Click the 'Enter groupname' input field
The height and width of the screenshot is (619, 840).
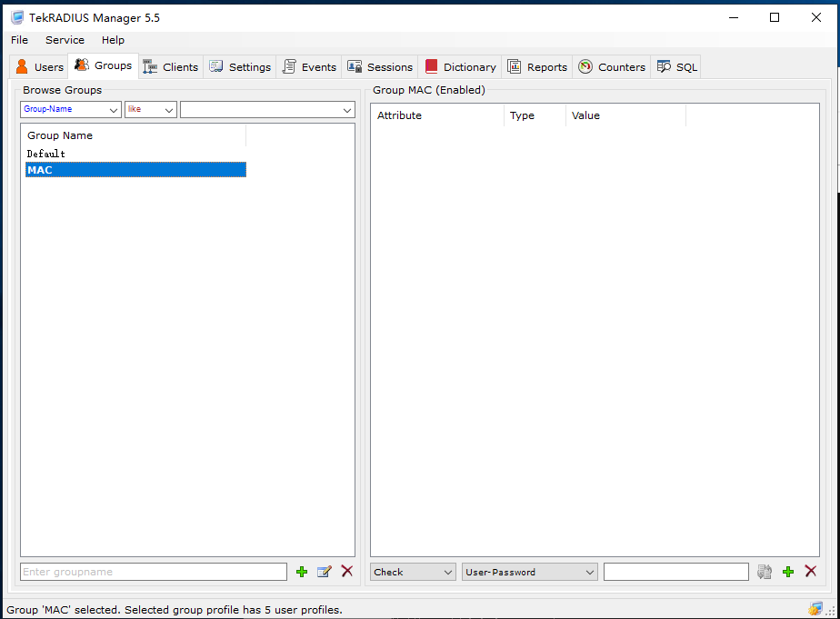pyautogui.click(x=154, y=572)
